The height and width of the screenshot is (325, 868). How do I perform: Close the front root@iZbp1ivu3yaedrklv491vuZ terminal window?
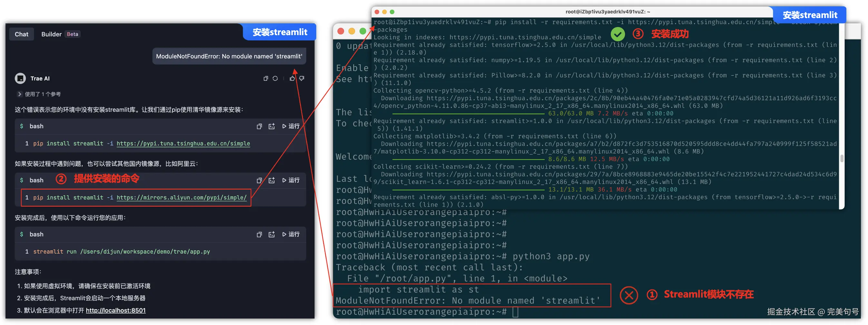click(377, 12)
